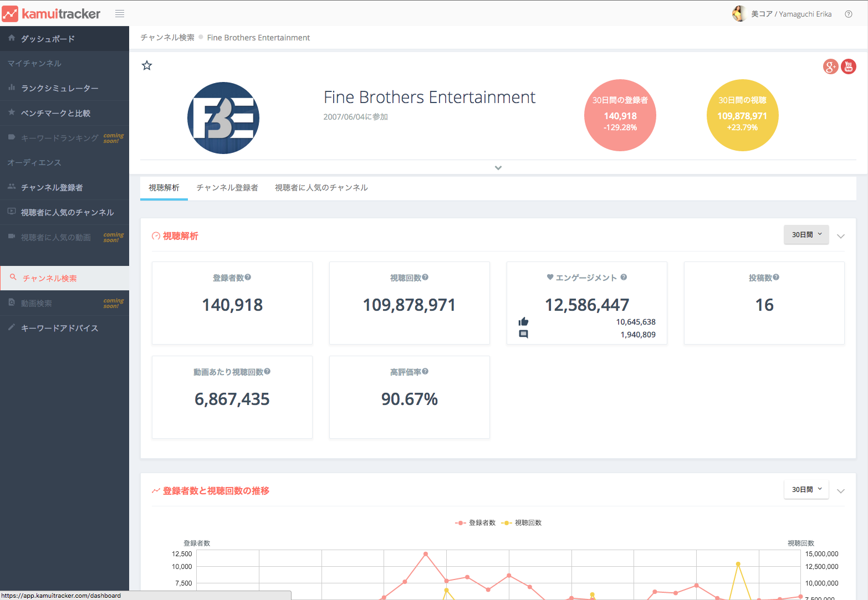Click bar chart icon beside ランクシミュレーター

tap(12, 88)
